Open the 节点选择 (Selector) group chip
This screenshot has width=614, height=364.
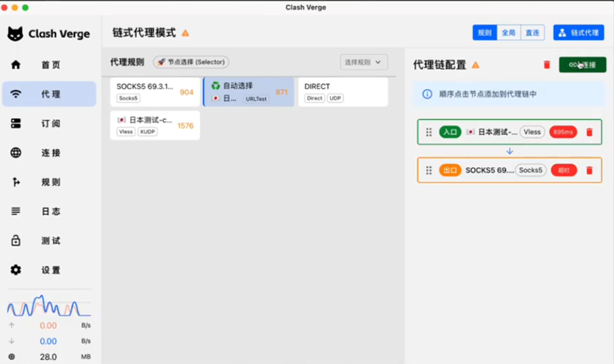pyautogui.click(x=191, y=62)
